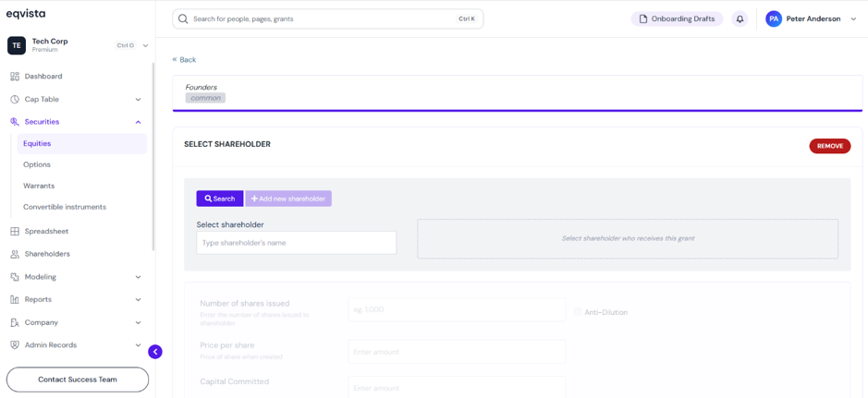868x398 pixels.
Task: Click the Onboarding Drafts document icon
Action: (x=643, y=18)
